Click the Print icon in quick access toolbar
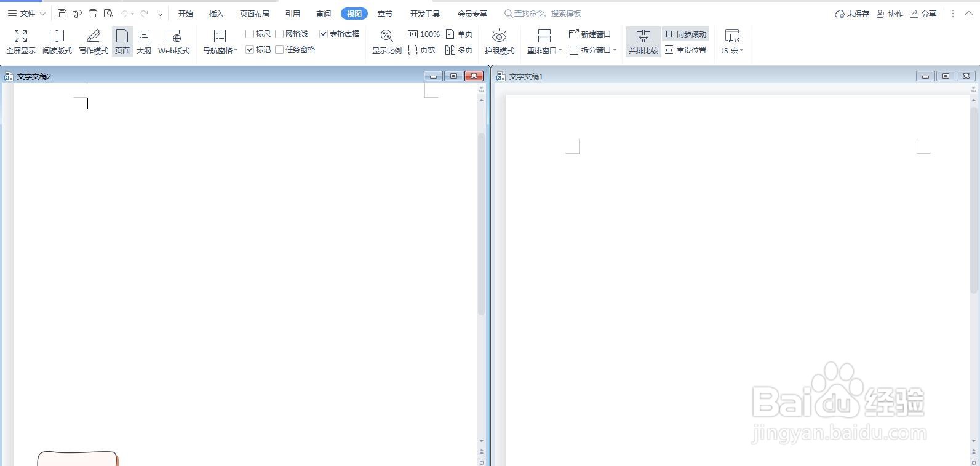 point(93,14)
